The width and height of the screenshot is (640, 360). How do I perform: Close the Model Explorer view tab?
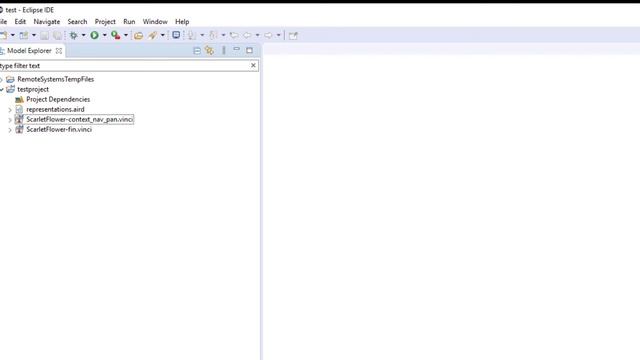pos(59,51)
